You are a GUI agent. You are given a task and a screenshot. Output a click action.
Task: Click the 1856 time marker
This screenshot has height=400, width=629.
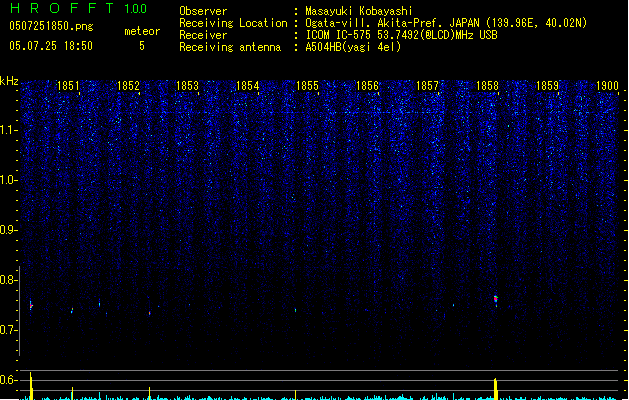pos(367,86)
